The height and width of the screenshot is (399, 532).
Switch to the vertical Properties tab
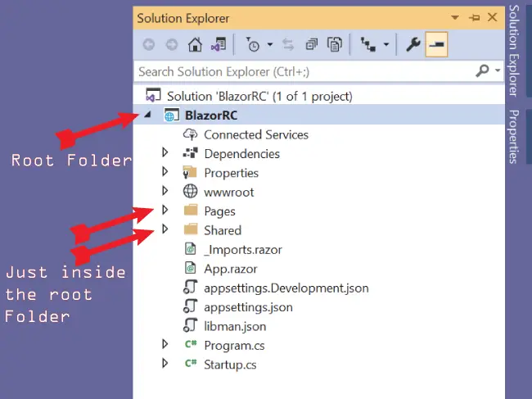514,137
